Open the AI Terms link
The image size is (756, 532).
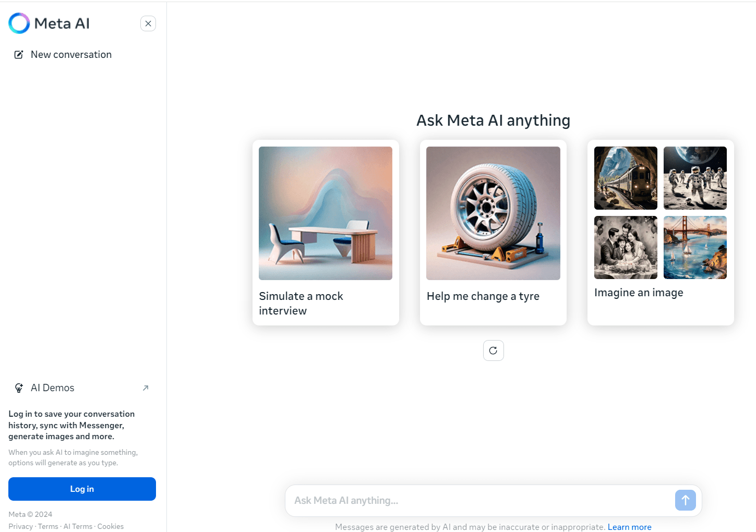pyautogui.click(x=78, y=526)
